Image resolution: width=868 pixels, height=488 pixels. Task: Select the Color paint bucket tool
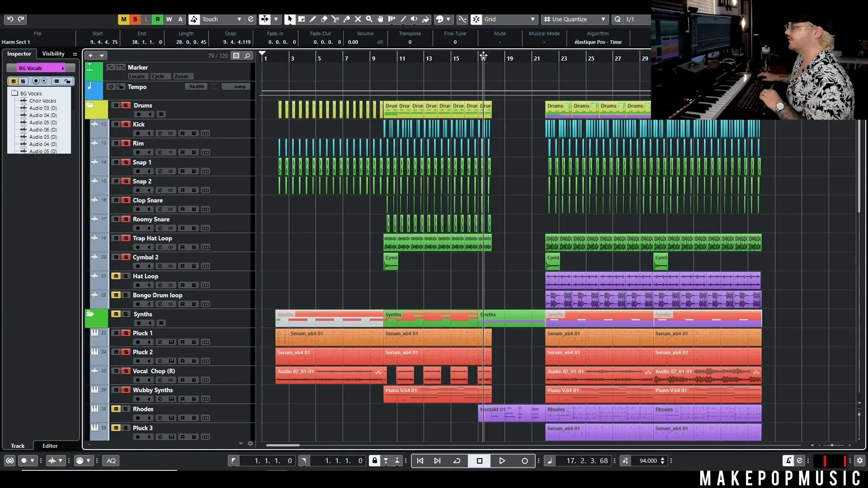pos(425,19)
